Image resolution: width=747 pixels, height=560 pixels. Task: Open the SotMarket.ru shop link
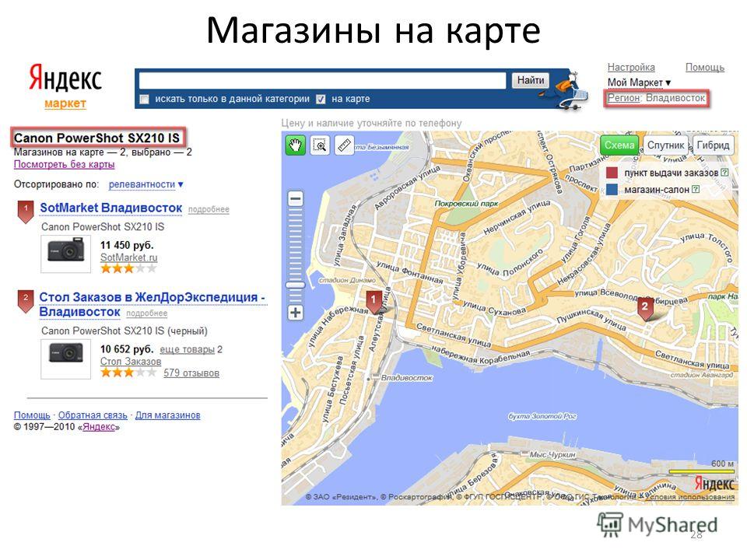(128, 257)
